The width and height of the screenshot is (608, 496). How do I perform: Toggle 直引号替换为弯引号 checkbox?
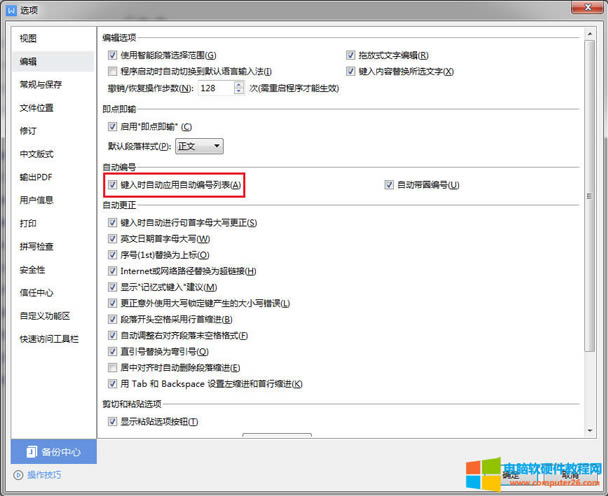point(112,352)
